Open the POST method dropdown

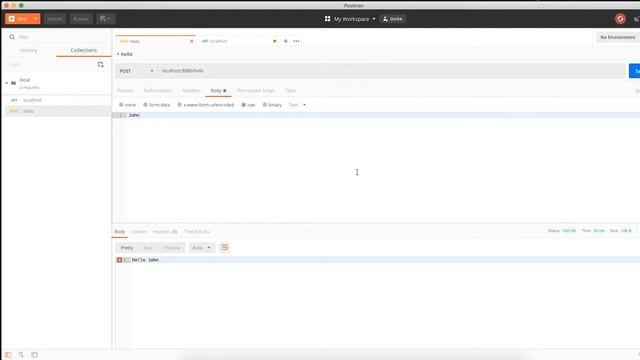tap(136, 71)
